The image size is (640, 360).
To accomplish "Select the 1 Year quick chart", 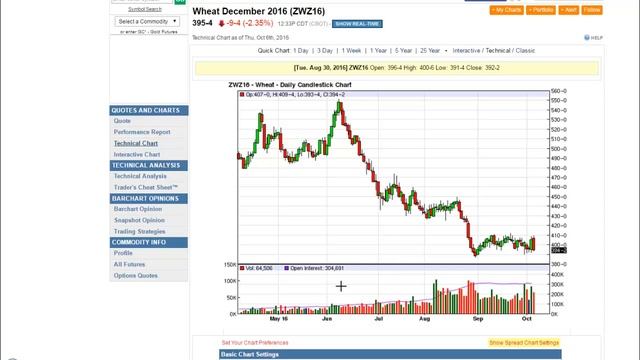I will pyautogui.click(x=378, y=51).
